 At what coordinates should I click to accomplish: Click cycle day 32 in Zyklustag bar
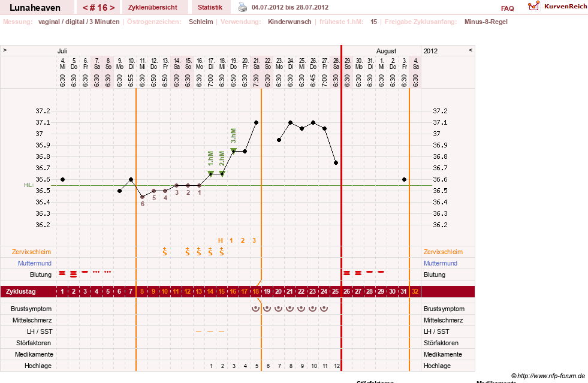(x=415, y=291)
